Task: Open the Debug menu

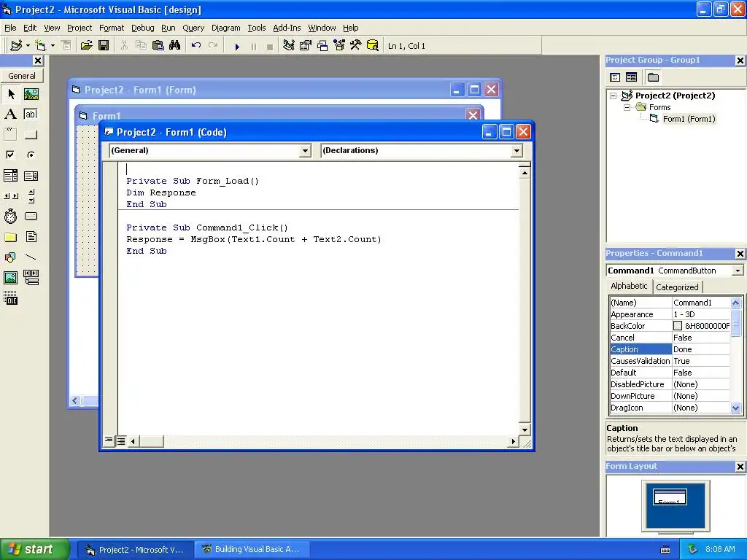Action: [142, 28]
